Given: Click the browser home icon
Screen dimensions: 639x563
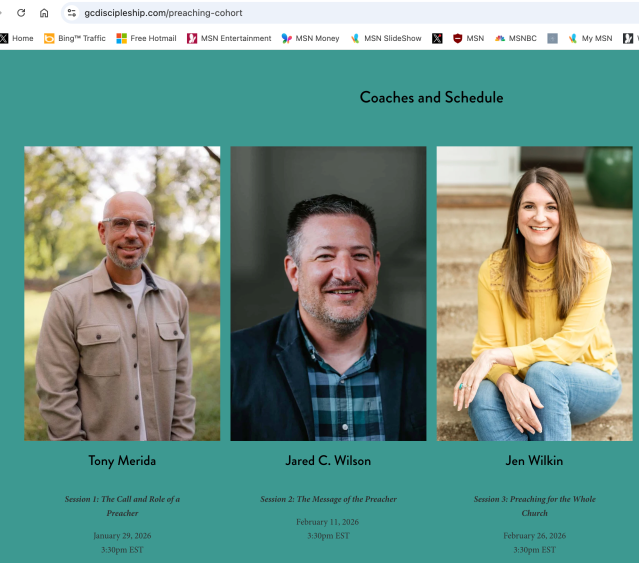Looking at the screenshot, I should click(44, 13).
